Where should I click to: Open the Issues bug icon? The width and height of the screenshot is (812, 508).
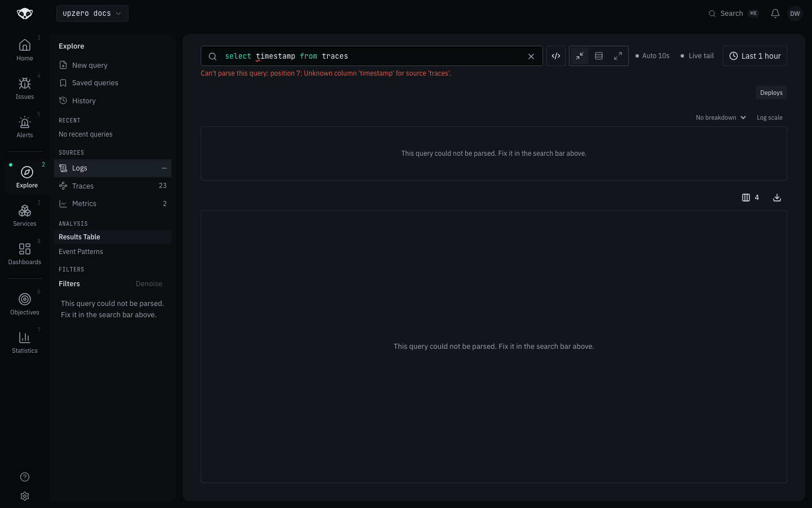(25, 84)
